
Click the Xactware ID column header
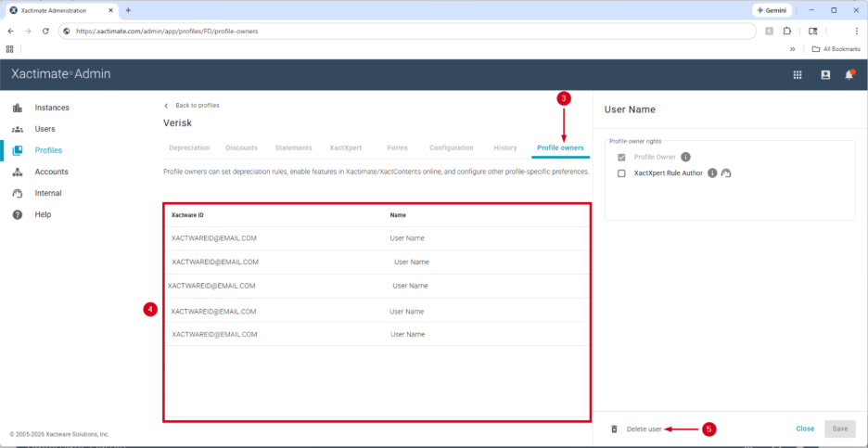(187, 215)
